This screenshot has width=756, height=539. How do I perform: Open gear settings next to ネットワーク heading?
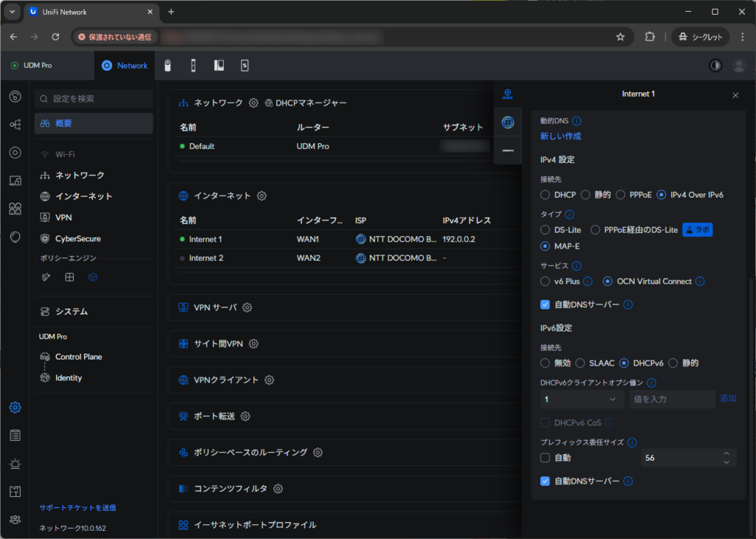pyautogui.click(x=253, y=103)
